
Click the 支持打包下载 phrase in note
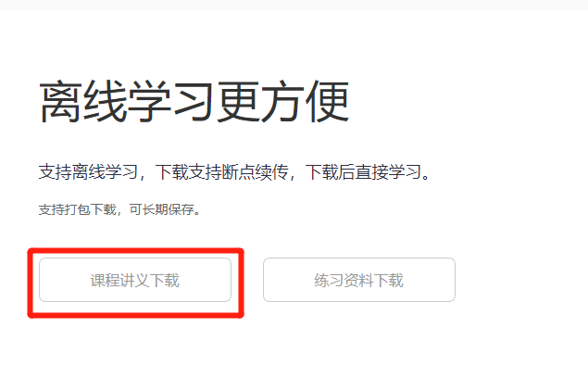click(x=78, y=209)
